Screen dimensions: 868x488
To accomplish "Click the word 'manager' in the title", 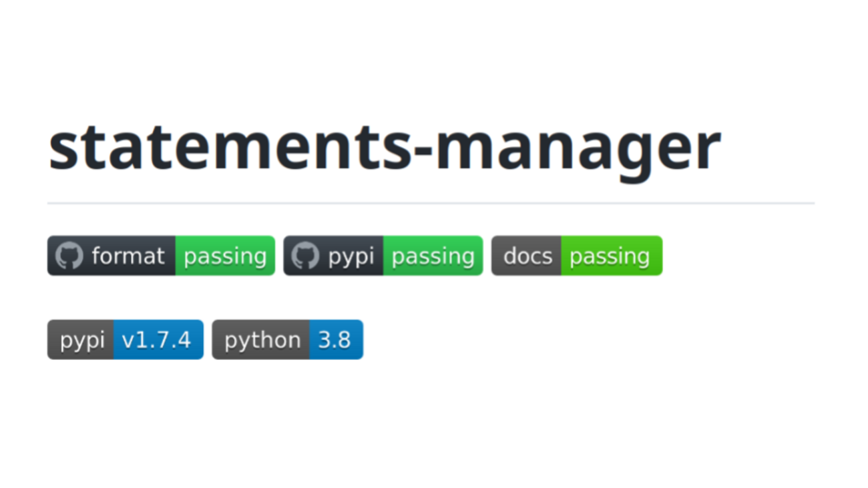I will click(578, 148).
